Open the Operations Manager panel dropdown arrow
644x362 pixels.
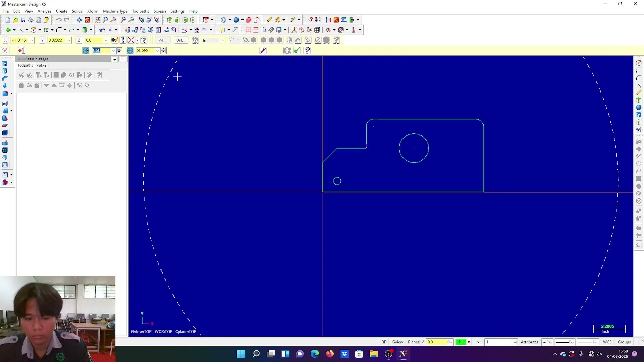point(115,59)
